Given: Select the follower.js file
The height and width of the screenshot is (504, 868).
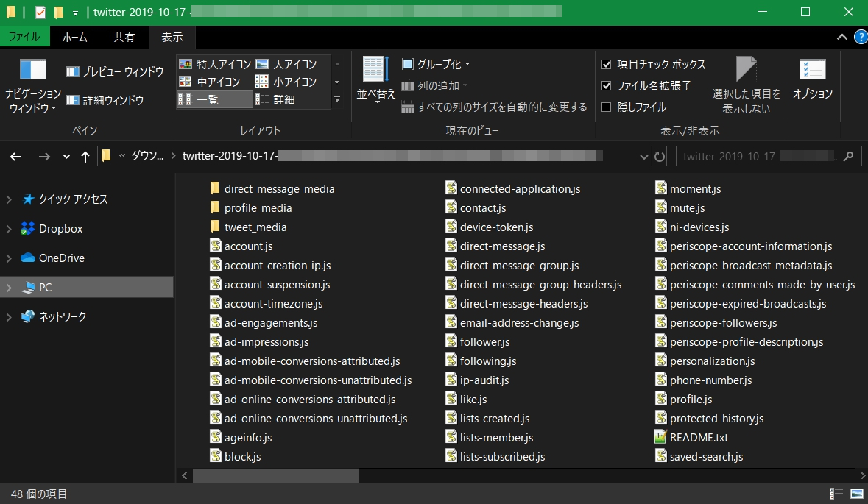Looking at the screenshot, I should pos(478,342).
